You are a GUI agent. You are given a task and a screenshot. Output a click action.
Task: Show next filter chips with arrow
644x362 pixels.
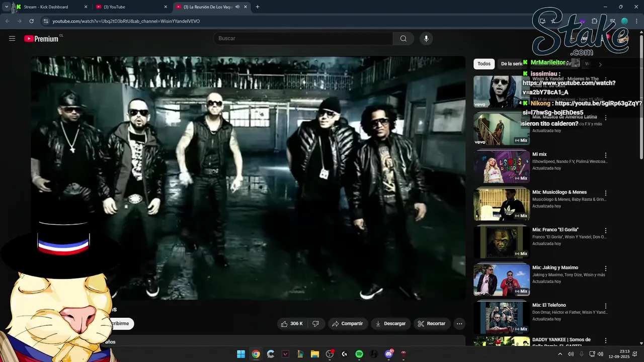pos(600,64)
